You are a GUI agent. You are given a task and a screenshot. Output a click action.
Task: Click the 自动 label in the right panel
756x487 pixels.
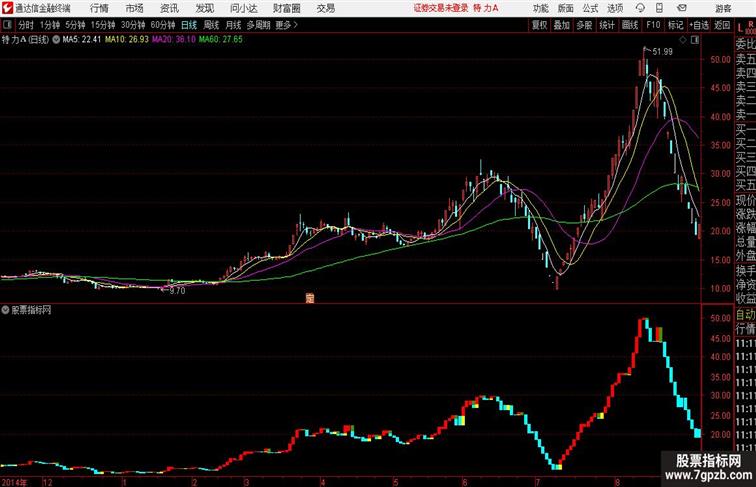click(745, 315)
